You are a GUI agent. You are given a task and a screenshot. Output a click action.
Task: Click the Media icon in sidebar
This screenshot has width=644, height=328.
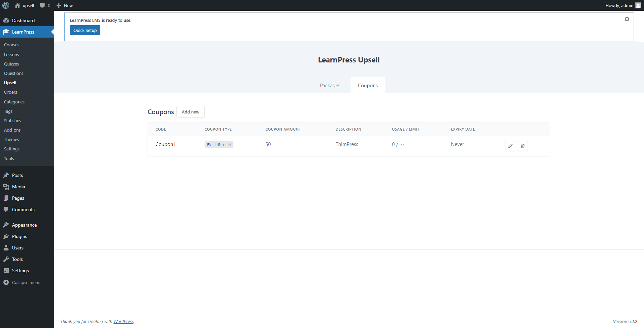coord(6,187)
